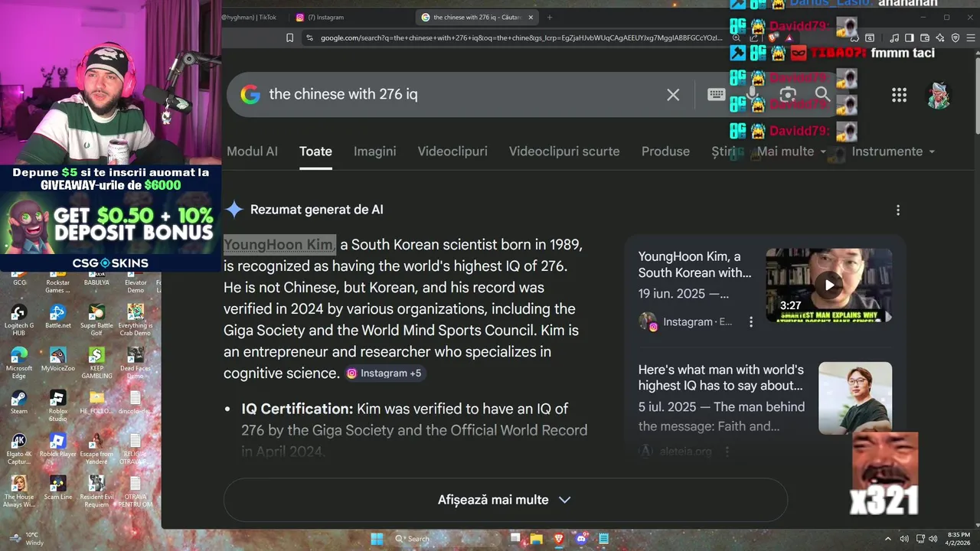Viewport: 980px width, 551px height.
Task: Open Notepad from the taskbar
Action: (x=603, y=539)
